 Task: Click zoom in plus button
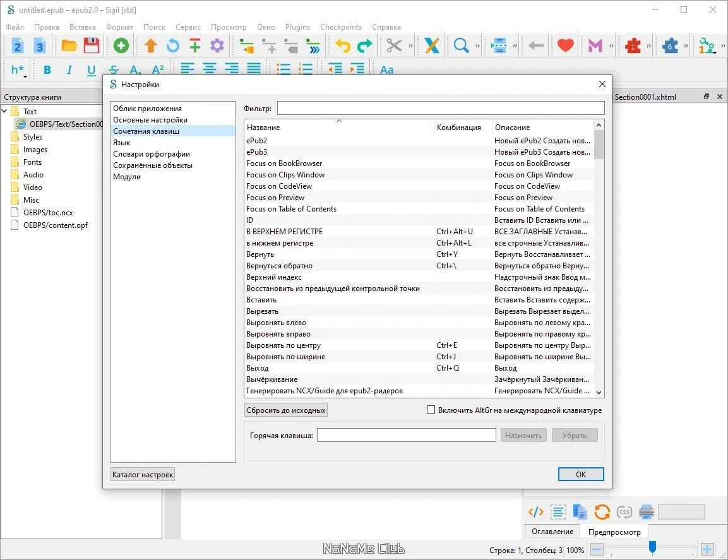pyautogui.click(x=707, y=550)
